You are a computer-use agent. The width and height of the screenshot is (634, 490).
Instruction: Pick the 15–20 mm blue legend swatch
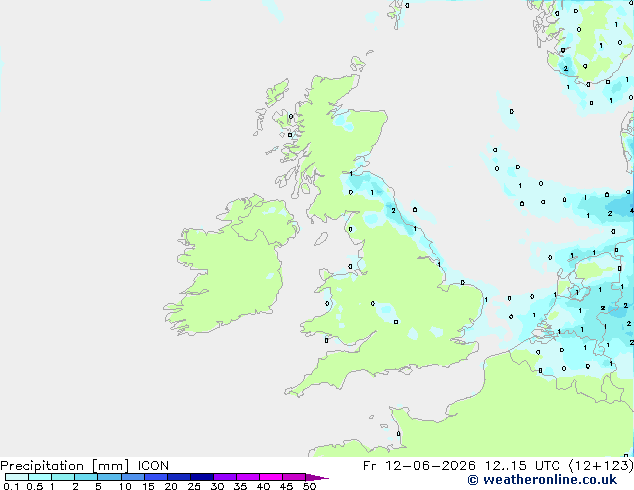[x=156, y=477]
